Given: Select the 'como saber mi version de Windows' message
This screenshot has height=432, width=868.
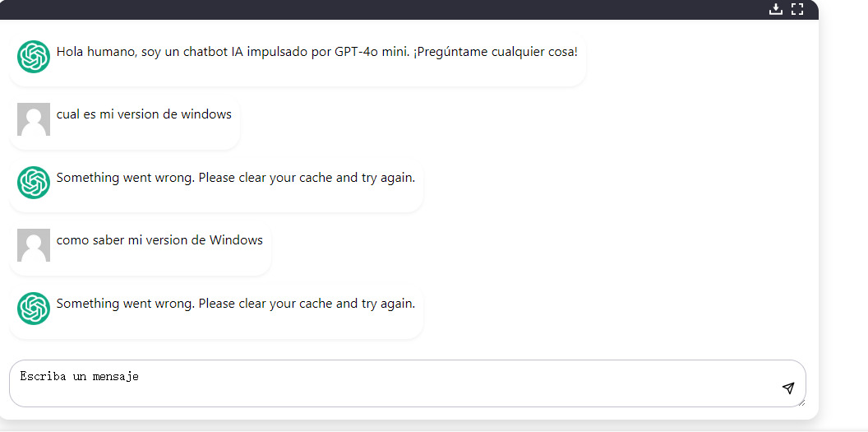Looking at the screenshot, I should click(x=159, y=240).
